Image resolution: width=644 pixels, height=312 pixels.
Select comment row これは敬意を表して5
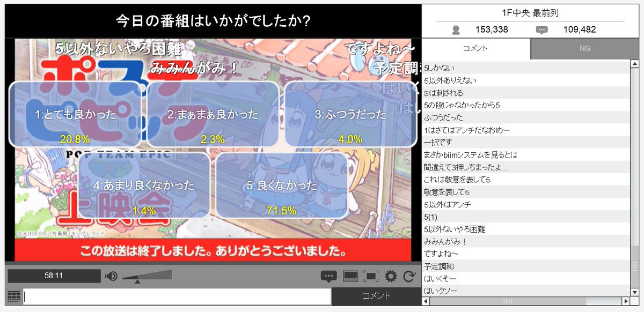(526, 180)
